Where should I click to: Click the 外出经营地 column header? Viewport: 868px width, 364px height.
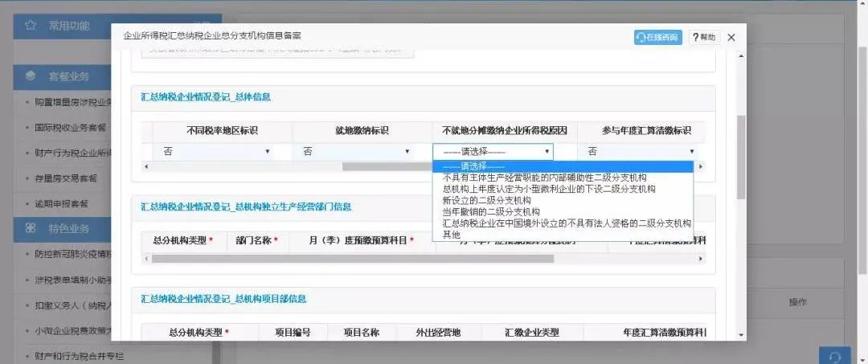click(x=438, y=333)
